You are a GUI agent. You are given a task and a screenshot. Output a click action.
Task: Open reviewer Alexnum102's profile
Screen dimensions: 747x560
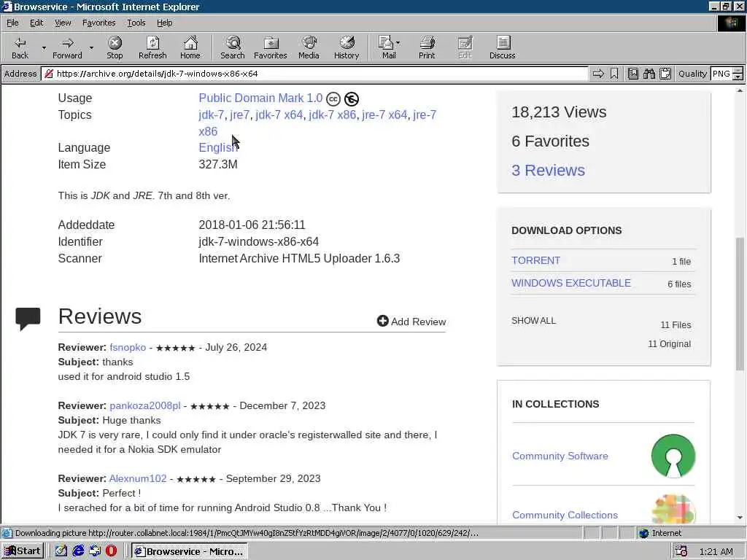tap(138, 478)
